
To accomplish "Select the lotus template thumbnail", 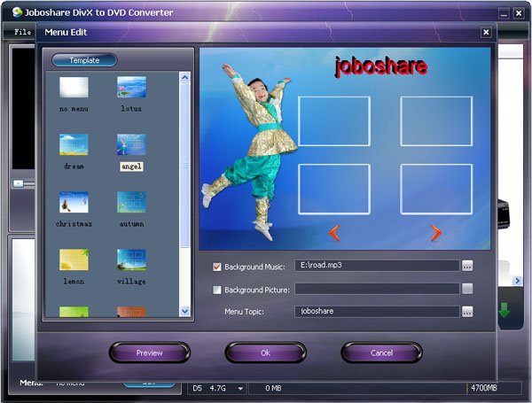I will (131, 87).
